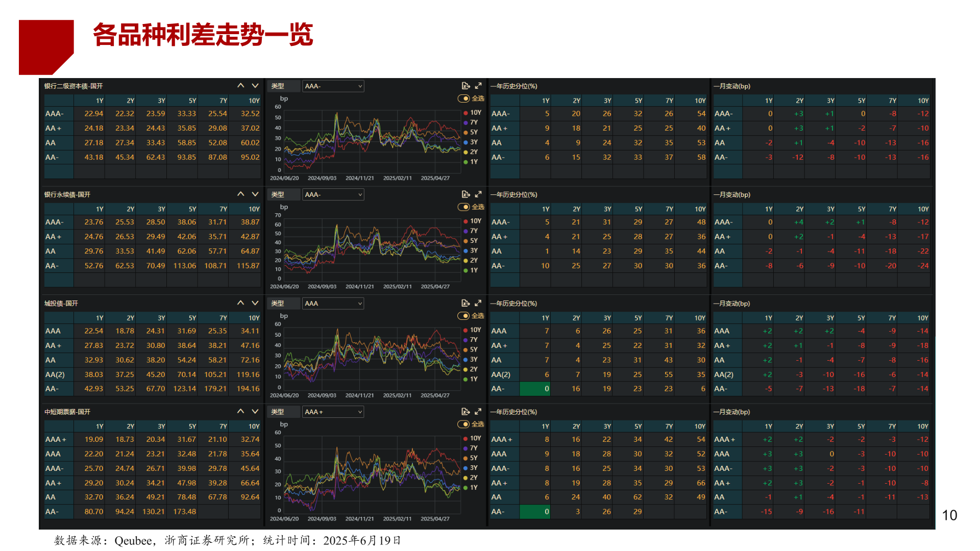The image size is (980, 551).
Task: Open the AAA+ 类型 dropdown for 中短期票据
Action: click(x=333, y=412)
